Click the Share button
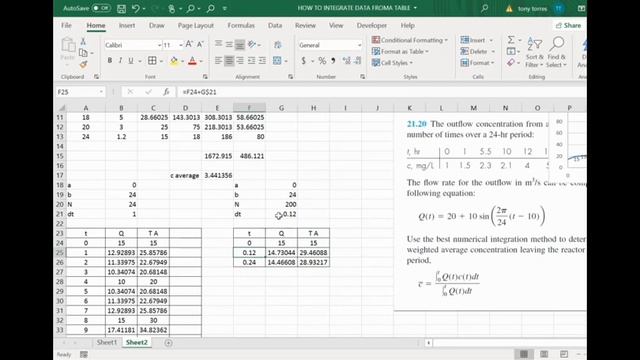The height and width of the screenshot is (360, 640). click(568, 25)
